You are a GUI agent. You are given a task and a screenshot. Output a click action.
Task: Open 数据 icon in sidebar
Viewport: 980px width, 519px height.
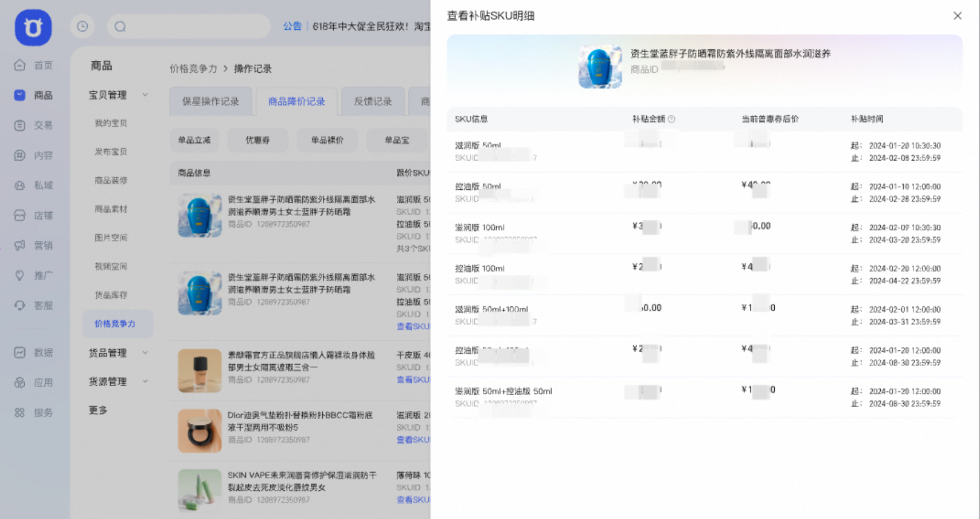[19, 352]
